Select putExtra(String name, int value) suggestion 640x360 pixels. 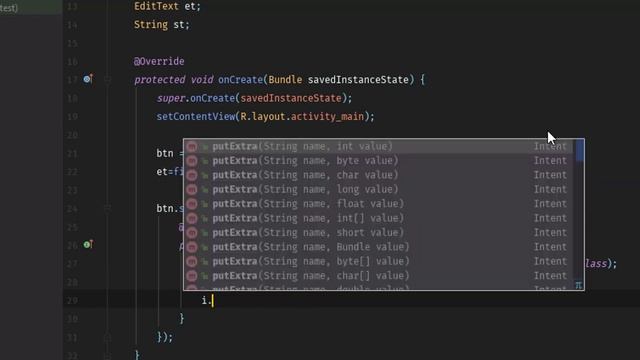coord(378,147)
